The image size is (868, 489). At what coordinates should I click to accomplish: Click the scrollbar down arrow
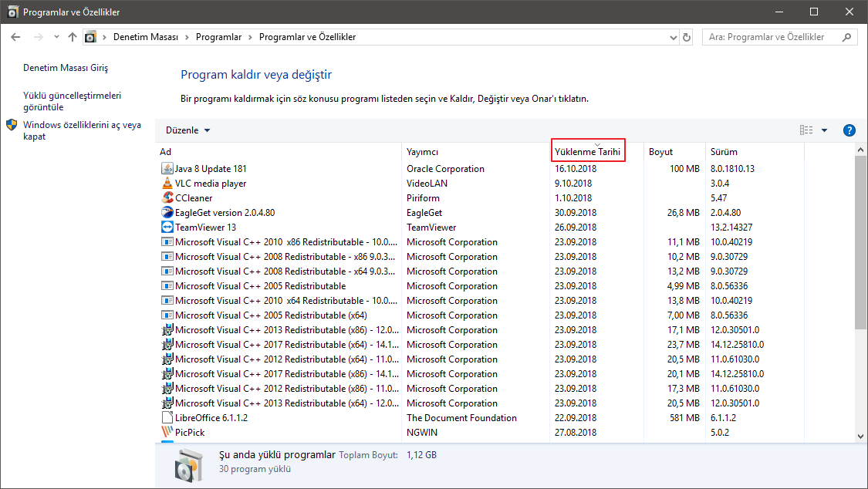861,436
